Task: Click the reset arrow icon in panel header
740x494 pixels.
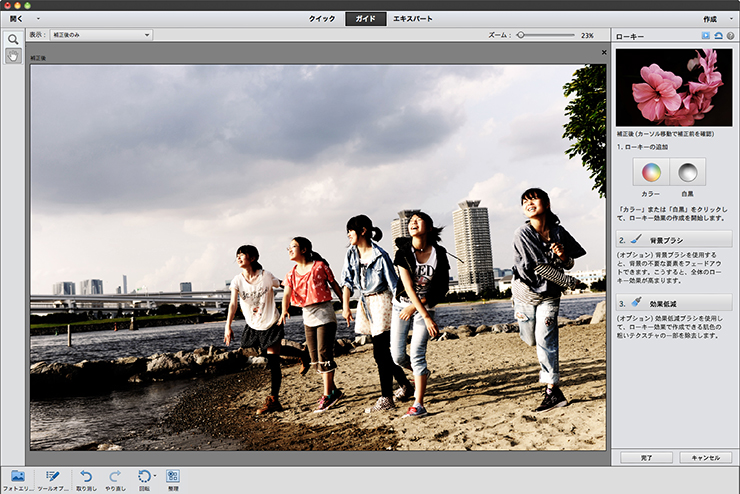Action: click(718, 35)
